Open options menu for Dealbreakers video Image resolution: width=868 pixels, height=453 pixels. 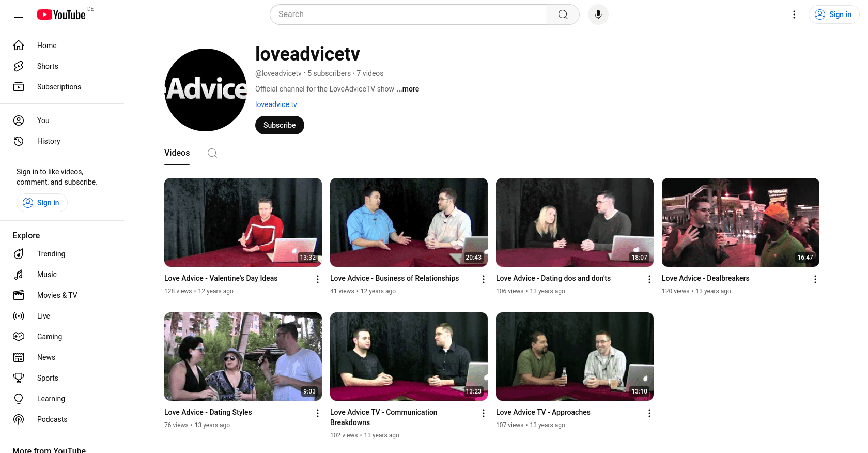[x=815, y=279]
